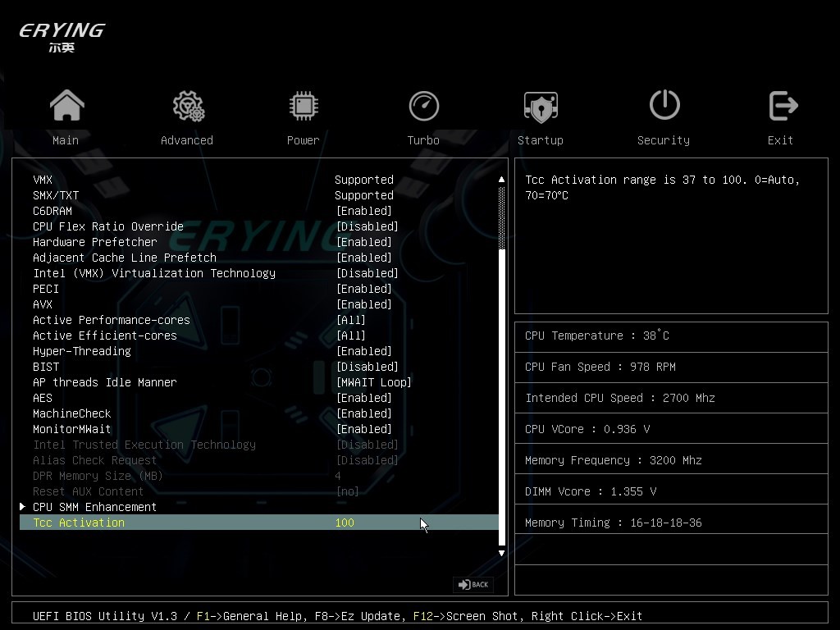This screenshot has width=840, height=630.
Task: Open Active Performance-cores All dropdown
Action: pyautogui.click(x=351, y=320)
